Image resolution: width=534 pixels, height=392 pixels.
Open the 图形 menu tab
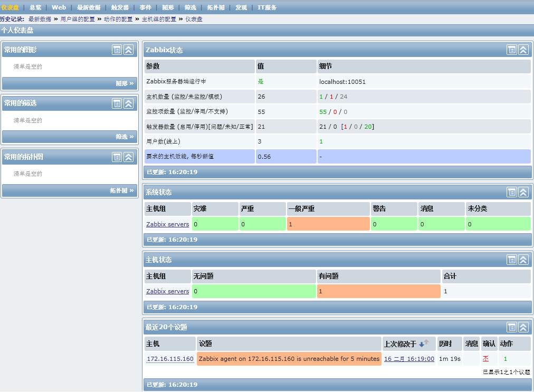(168, 7)
